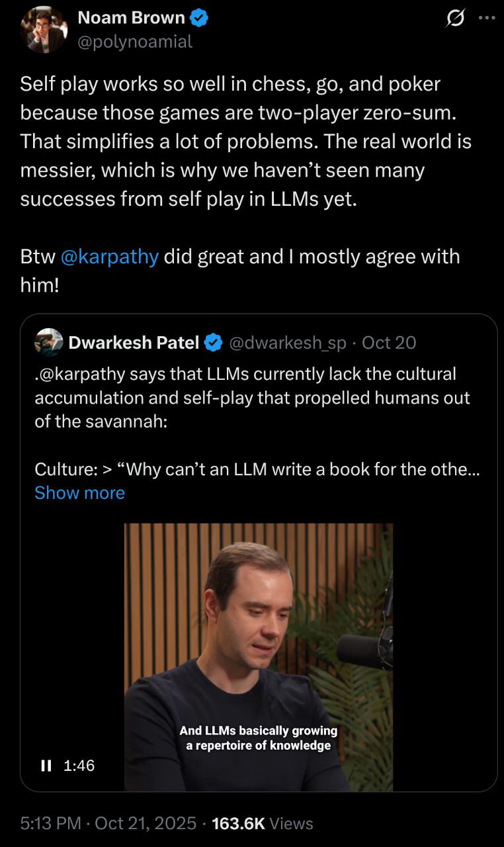
Task: Click the Oct 20 quoted post date
Action: [389, 342]
